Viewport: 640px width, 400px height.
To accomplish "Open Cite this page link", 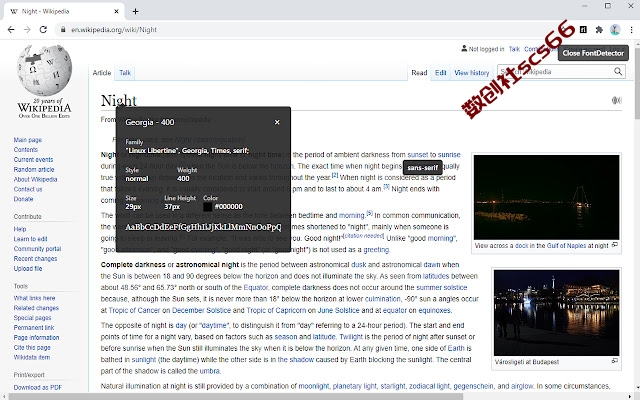I will pyautogui.click(x=32, y=347).
